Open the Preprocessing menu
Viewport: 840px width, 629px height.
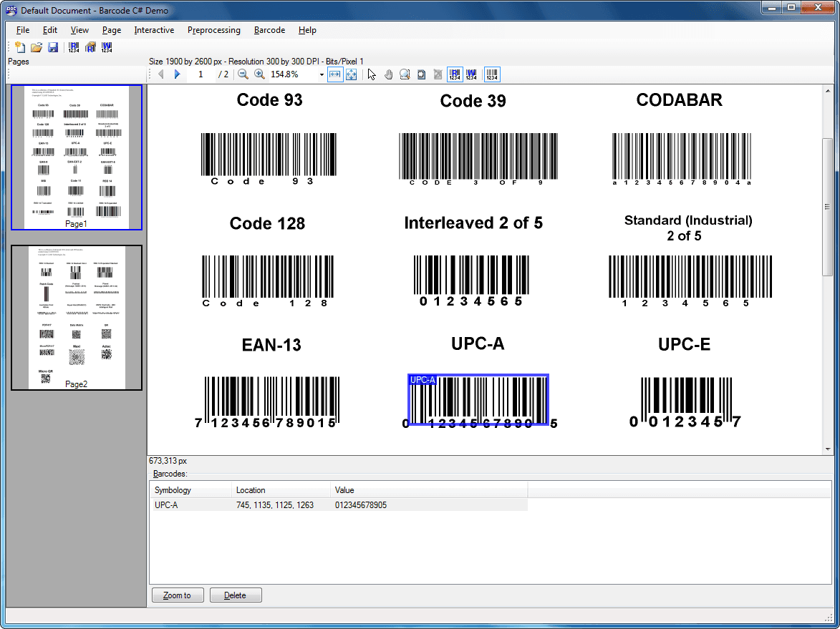tap(213, 30)
